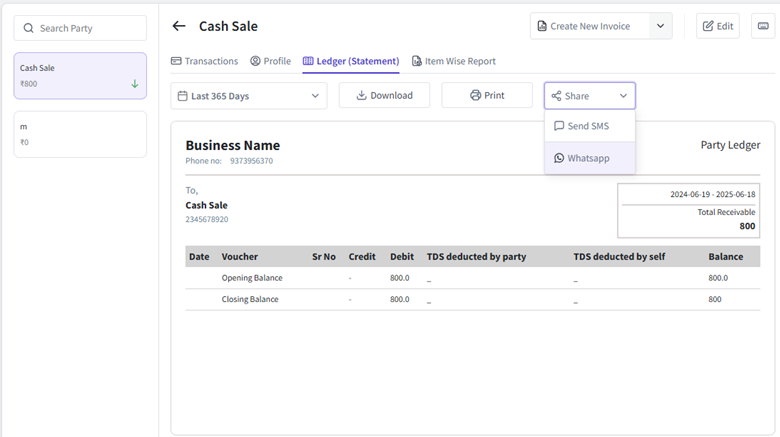Viewport: 780px width, 437px height.
Task: Switch to the Profile tab
Action: (x=271, y=61)
